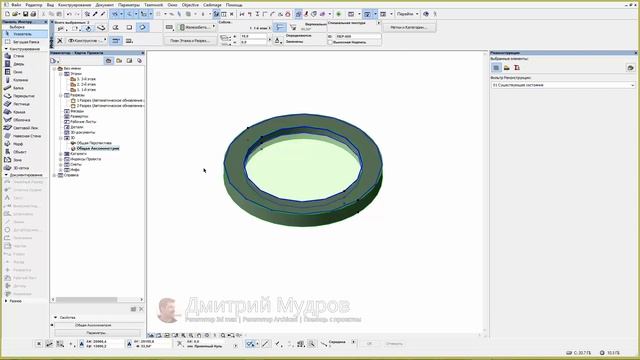
Task: Toggle the checkbox below the ID field
Action: (330, 42)
